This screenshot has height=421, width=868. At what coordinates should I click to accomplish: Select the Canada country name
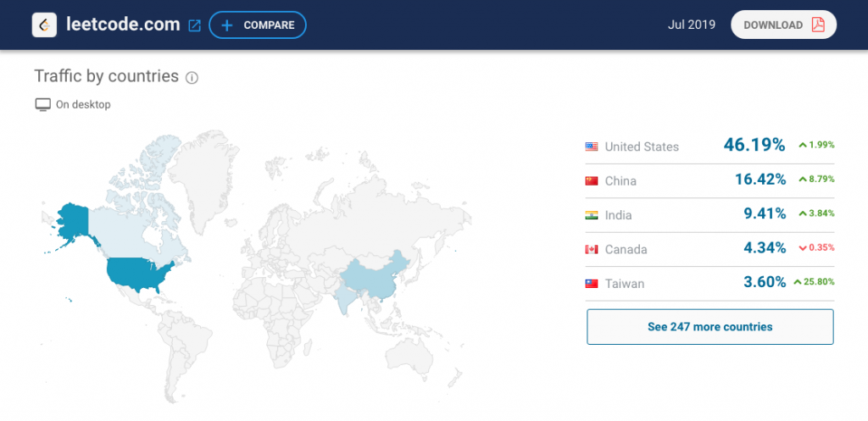626,250
